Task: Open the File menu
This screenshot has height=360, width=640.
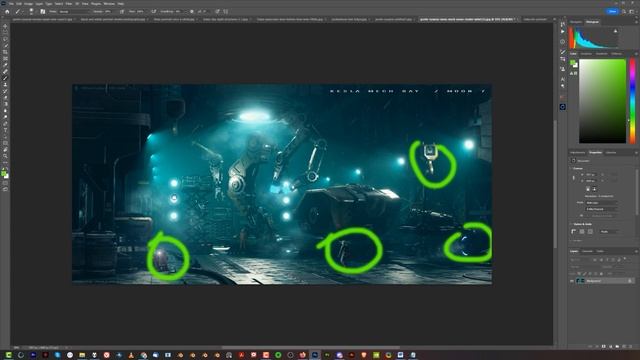Action: (x=11, y=3)
